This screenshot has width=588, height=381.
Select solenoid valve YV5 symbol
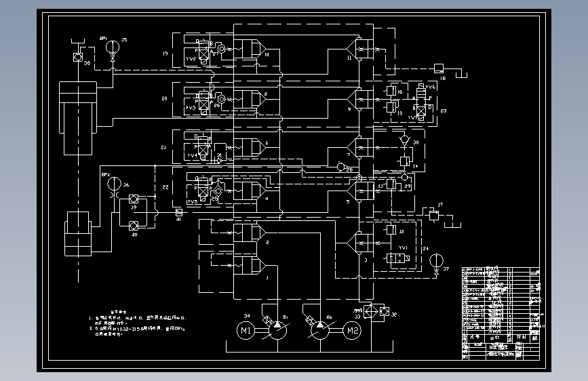[x=203, y=188]
